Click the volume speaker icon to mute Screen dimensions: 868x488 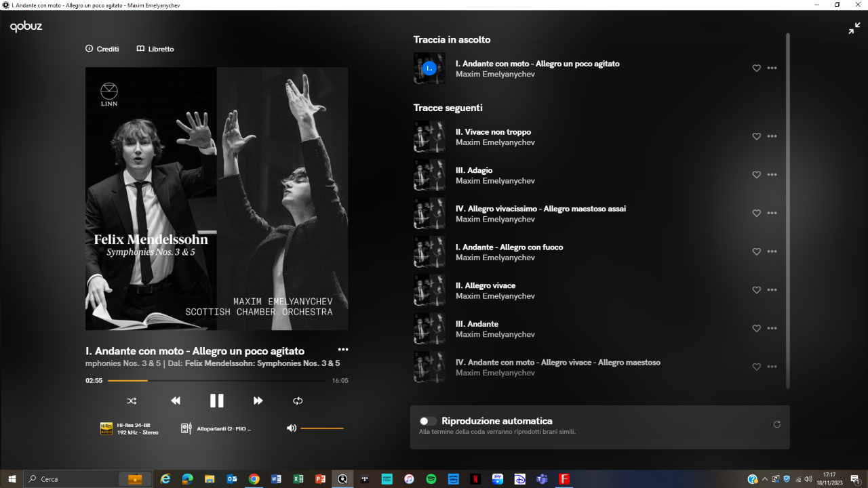(292, 428)
